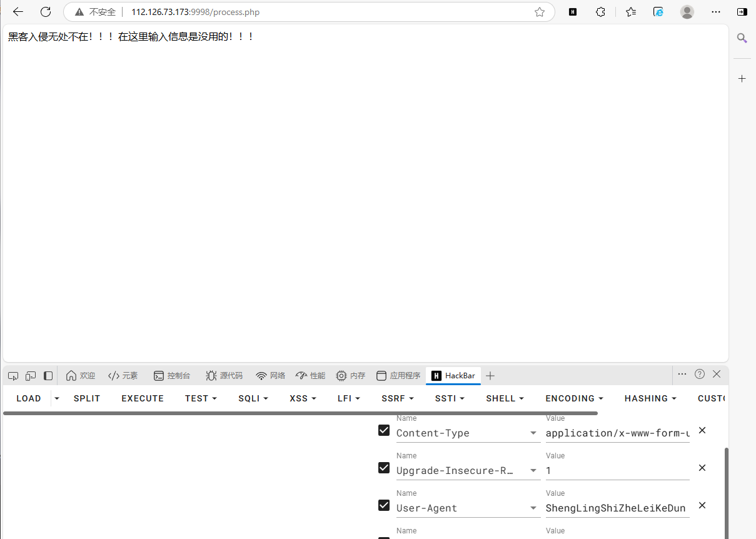Remove the Upgrade-Insecure-Requests header row
756x539 pixels.
click(x=702, y=468)
